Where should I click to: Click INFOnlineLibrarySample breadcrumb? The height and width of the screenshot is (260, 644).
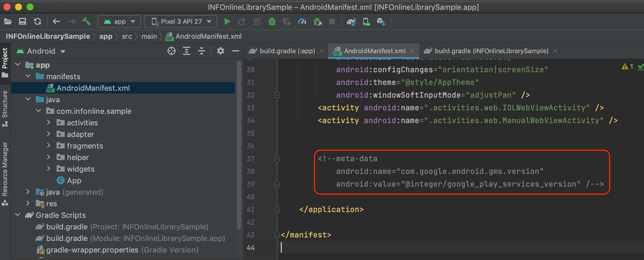(48, 36)
